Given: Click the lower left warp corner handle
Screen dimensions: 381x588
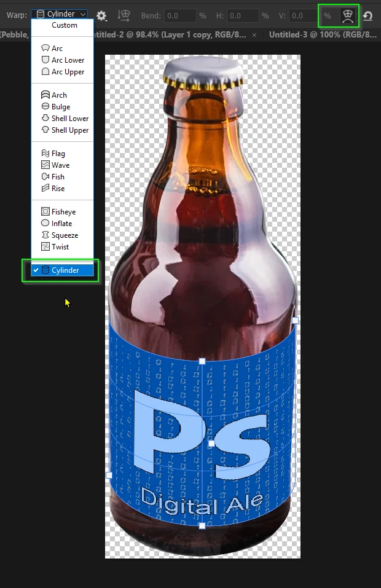Looking at the screenshot, I should coord(109,475).
